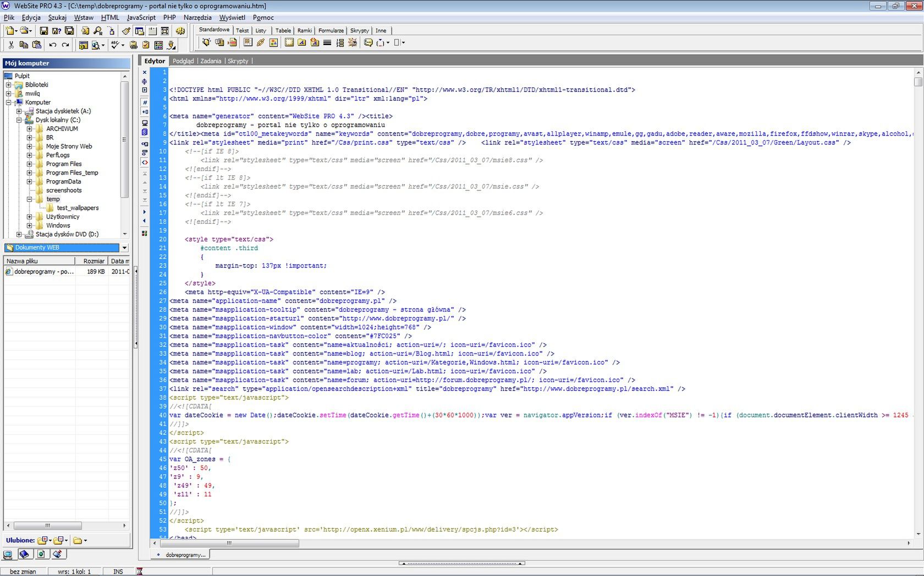Screen dimensions: 924x576
Task: Click the folder tree vertical scrollbar thumb
Action: (x=125, y=140)
